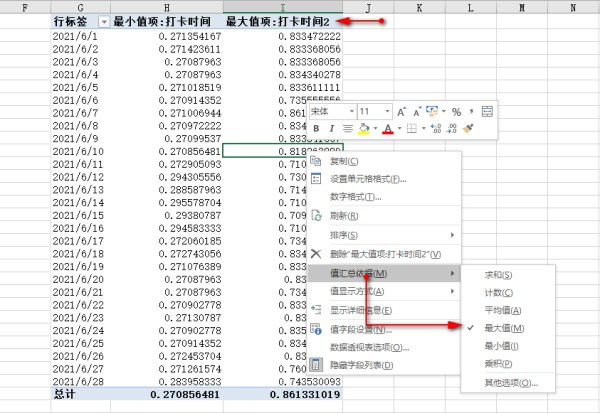The width and height of the screenshot is (600, 413).
Task: Click the refresh icon beside 刷新
Action: [316, 215]
